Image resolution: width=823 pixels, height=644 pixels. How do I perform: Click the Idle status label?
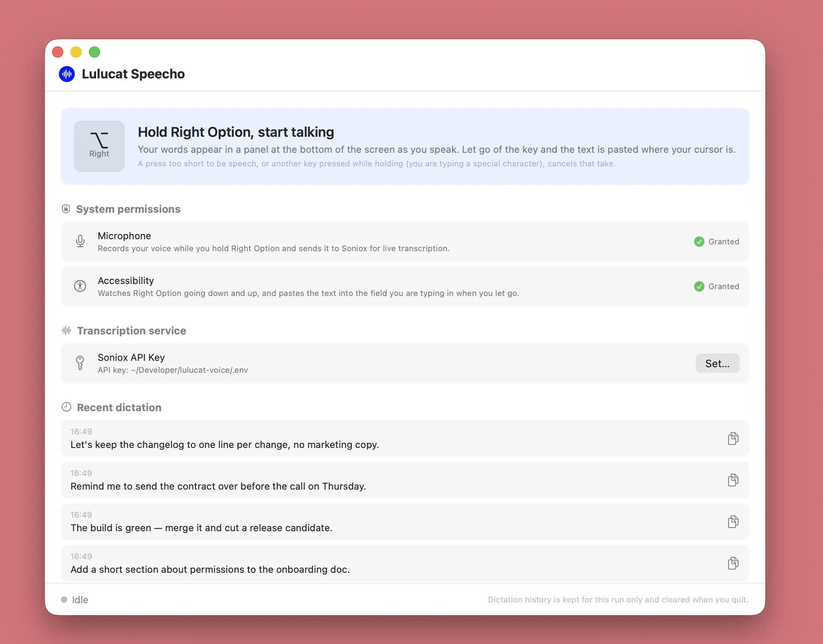click(80, 600)
